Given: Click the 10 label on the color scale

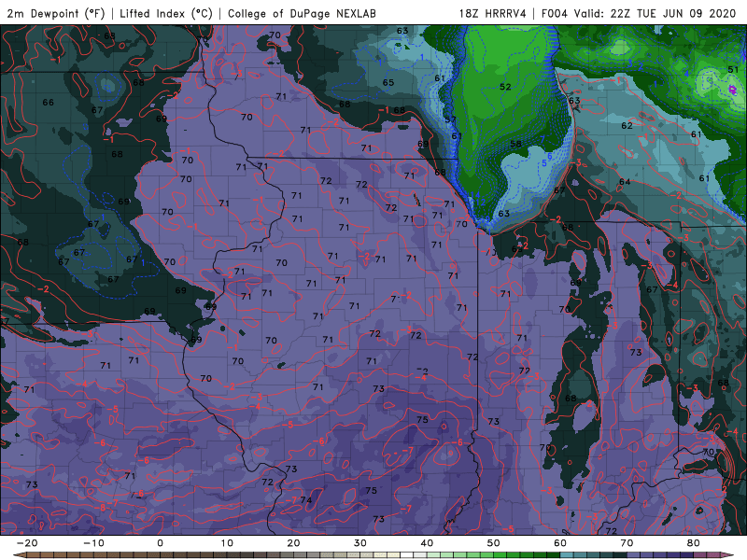Looking at the screenshot, I should click(x=227, y=543).
